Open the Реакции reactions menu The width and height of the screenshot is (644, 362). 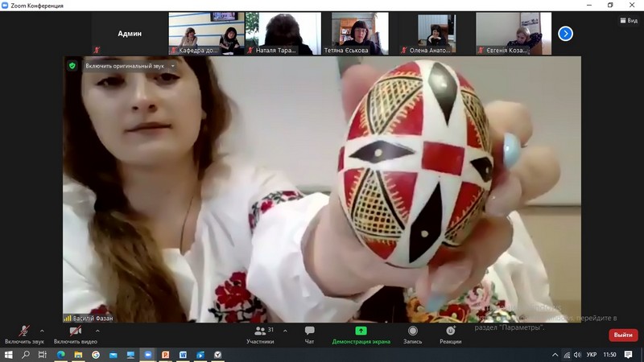(x=451, y=335)
